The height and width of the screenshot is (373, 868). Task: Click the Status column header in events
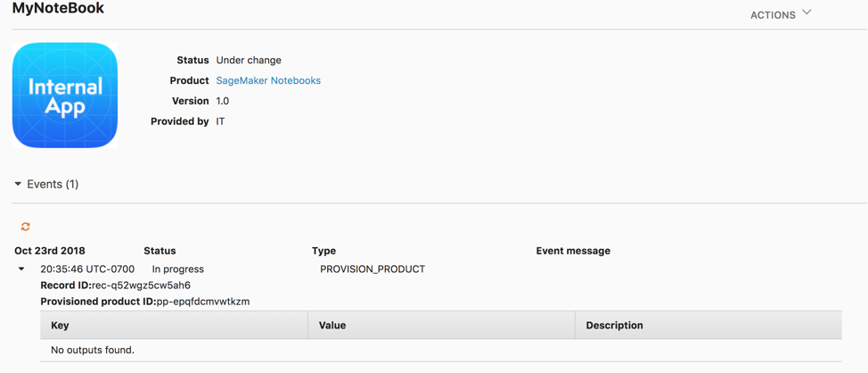coord(160,251)
